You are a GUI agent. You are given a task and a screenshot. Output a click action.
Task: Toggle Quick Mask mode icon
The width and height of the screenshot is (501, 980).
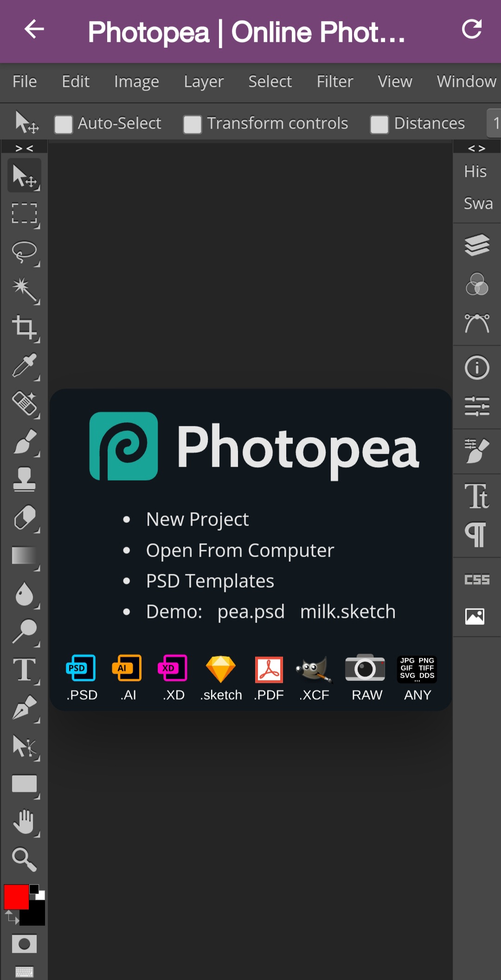point(24,944)
